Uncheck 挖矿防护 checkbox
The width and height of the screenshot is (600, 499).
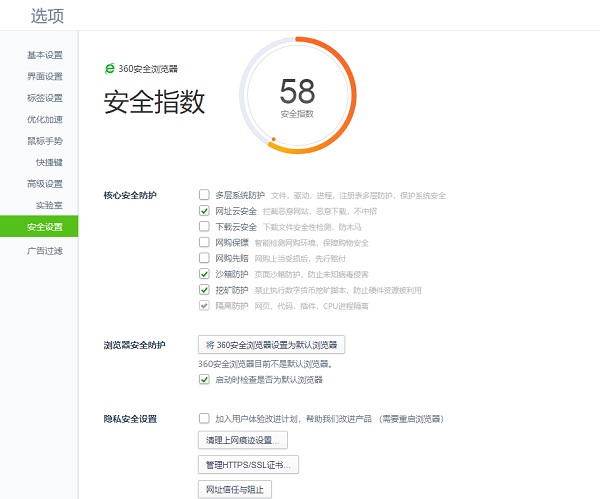coord(204,289)
